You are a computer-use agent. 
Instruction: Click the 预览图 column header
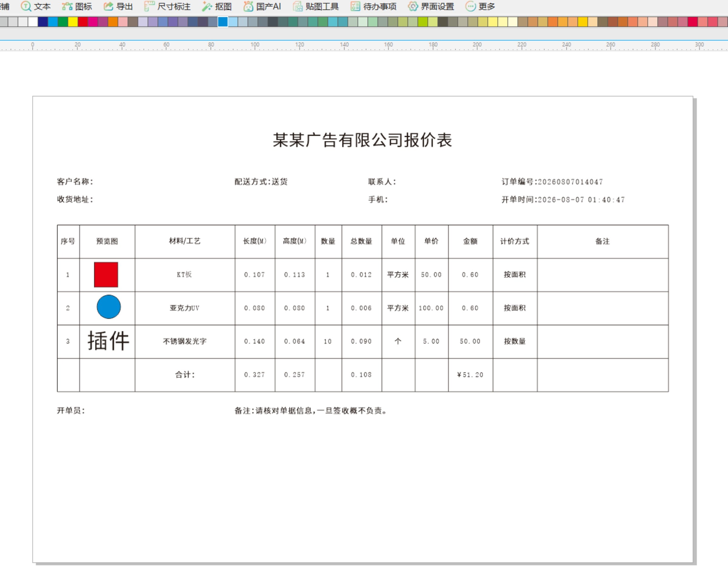click(x=107, y=241)
